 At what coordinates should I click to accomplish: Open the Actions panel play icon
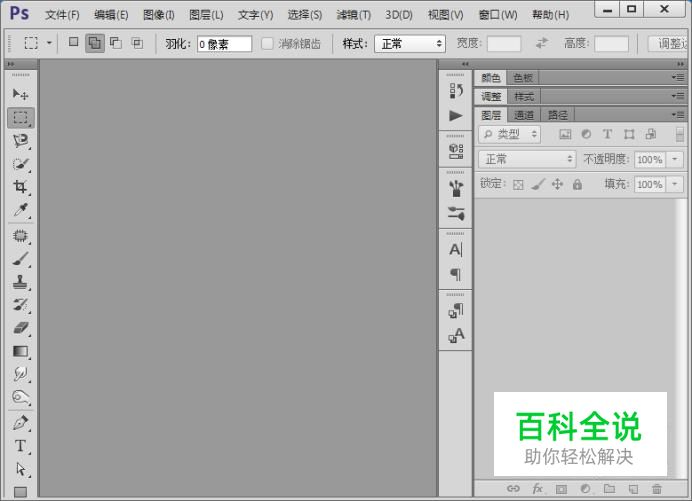click(455, 116)
